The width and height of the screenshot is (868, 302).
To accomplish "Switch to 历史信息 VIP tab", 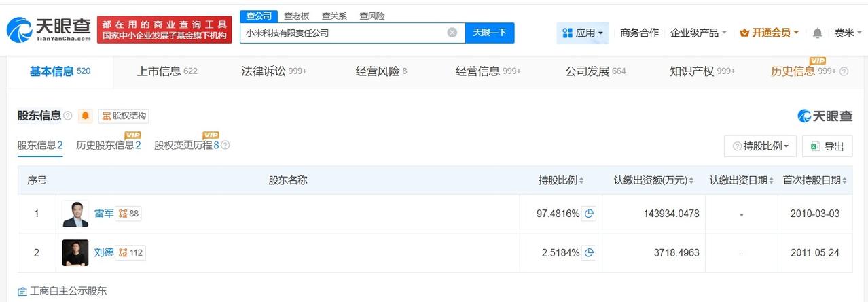I will [x=803, y=71].
